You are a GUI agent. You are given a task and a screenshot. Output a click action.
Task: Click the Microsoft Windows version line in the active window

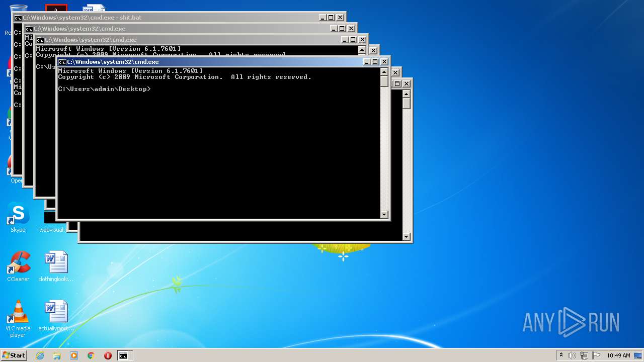pos(130,71)
